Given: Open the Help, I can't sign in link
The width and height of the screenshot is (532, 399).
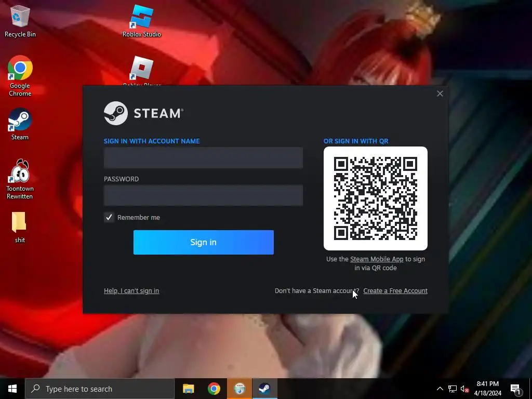Looking at the screenshot, I should coord(131,291).
